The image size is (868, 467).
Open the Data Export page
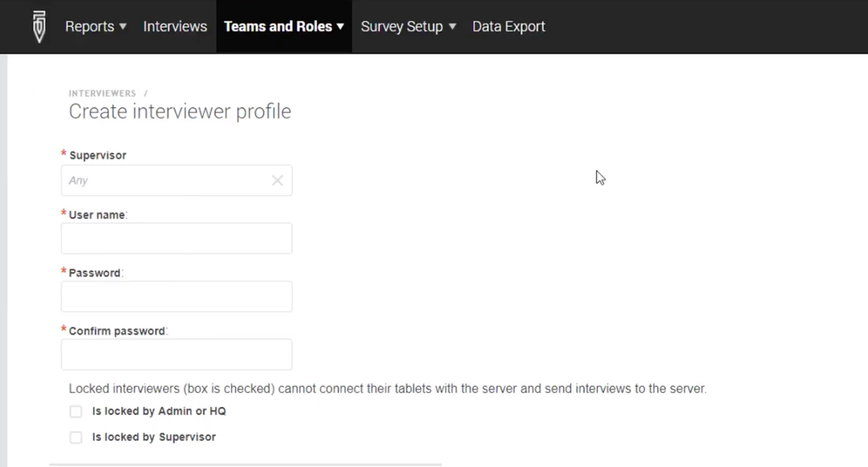pyautogui.click(x=508, y=26)
